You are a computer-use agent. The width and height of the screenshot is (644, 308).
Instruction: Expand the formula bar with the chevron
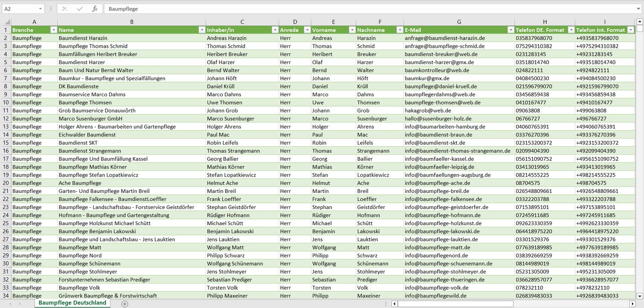coord(639,9)
